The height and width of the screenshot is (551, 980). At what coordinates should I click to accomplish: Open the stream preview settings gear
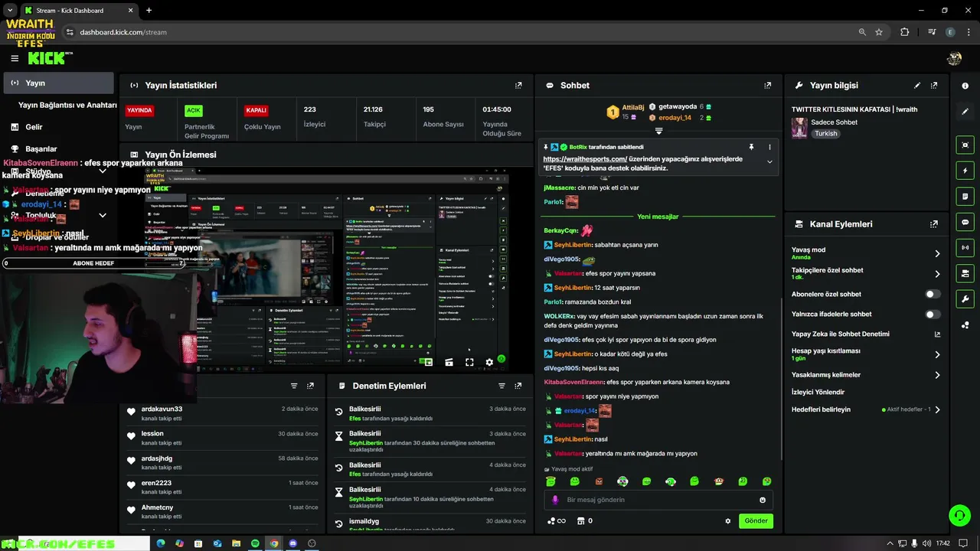point(489,363)
